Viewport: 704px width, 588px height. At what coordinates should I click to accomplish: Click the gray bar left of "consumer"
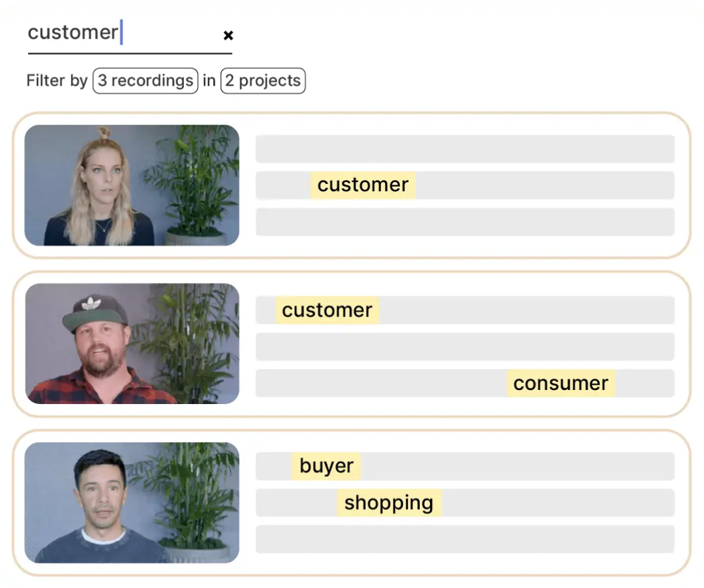click(x=381, y=383)
